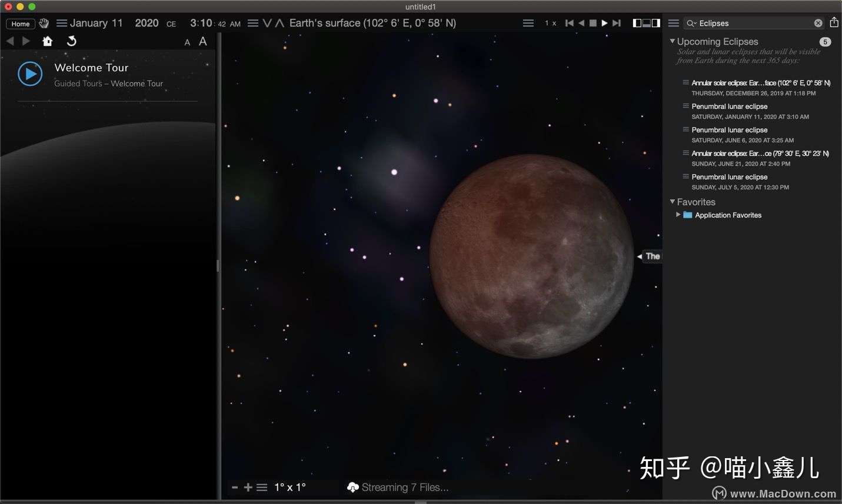Screen dimensions: 842x504
Task: Click the Earth's surface location text
Action: (372, 23)
